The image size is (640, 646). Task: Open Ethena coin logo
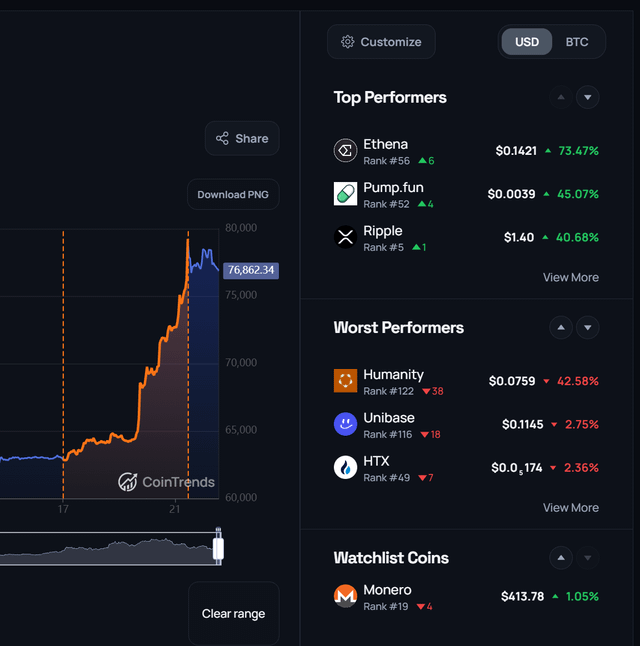[x=345, y=151]
